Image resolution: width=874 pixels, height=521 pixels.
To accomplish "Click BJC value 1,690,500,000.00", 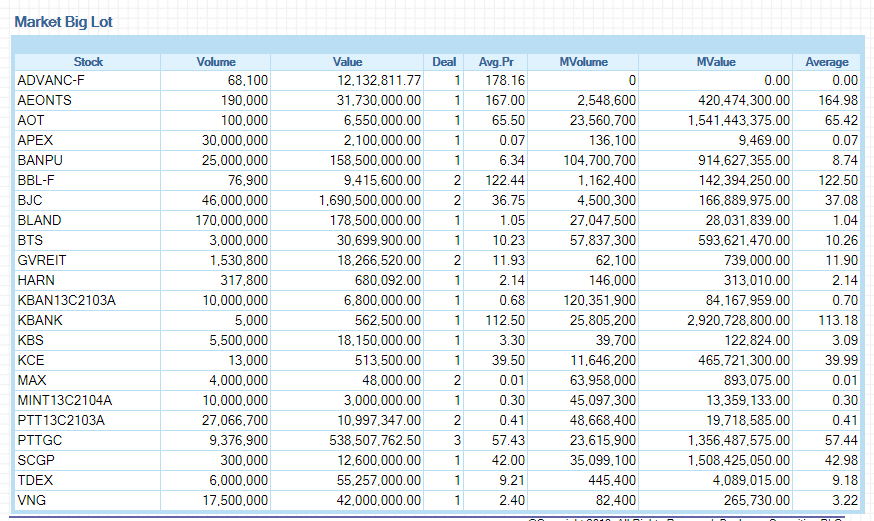I will click(x=370, y=201).
